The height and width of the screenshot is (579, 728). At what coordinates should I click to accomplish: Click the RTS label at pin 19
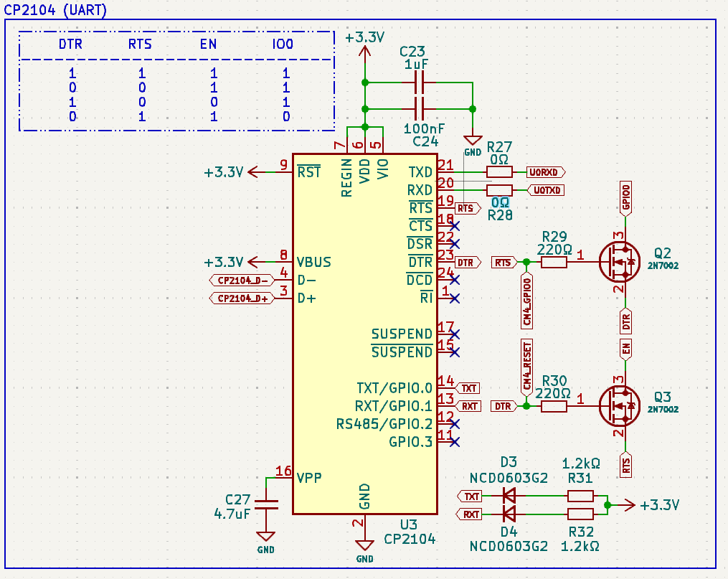[x=467, y=209]
